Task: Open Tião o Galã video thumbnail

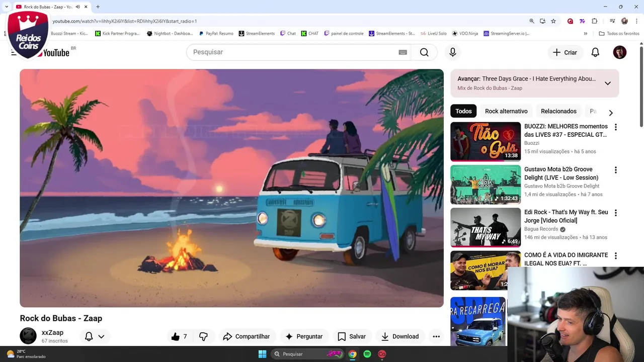Action: pyautogui.click(x=486, y=141)
